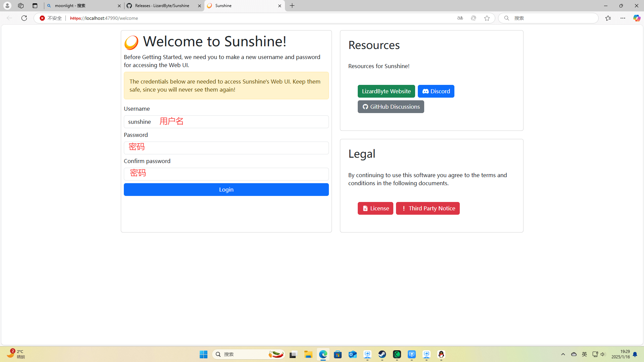Close the Releases LizardByte/Sunshine tab
Image resolution: width=644 pixels, height=362 pixels.
[x=199, y=6]
